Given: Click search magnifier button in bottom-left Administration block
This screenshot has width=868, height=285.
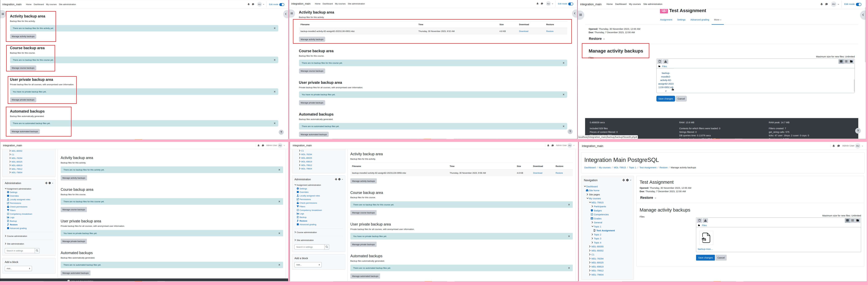Looking at the screenshot, I should coord(37,251).
